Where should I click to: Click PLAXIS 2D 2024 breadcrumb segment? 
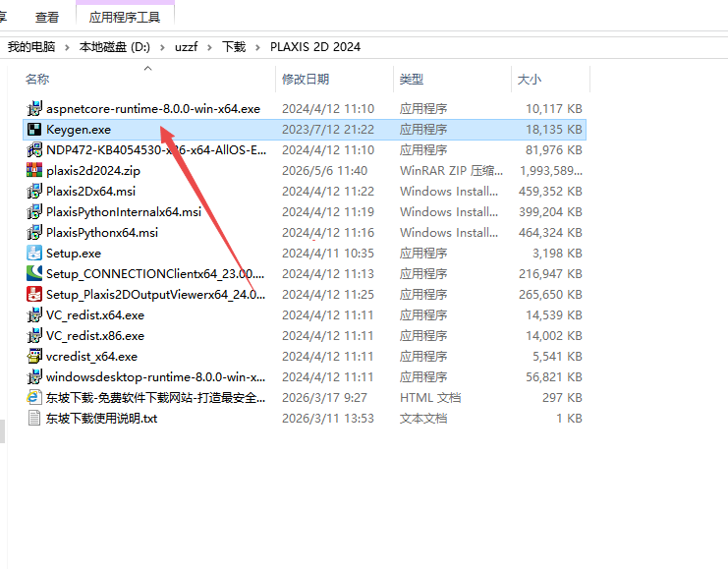tap(315, 47)
